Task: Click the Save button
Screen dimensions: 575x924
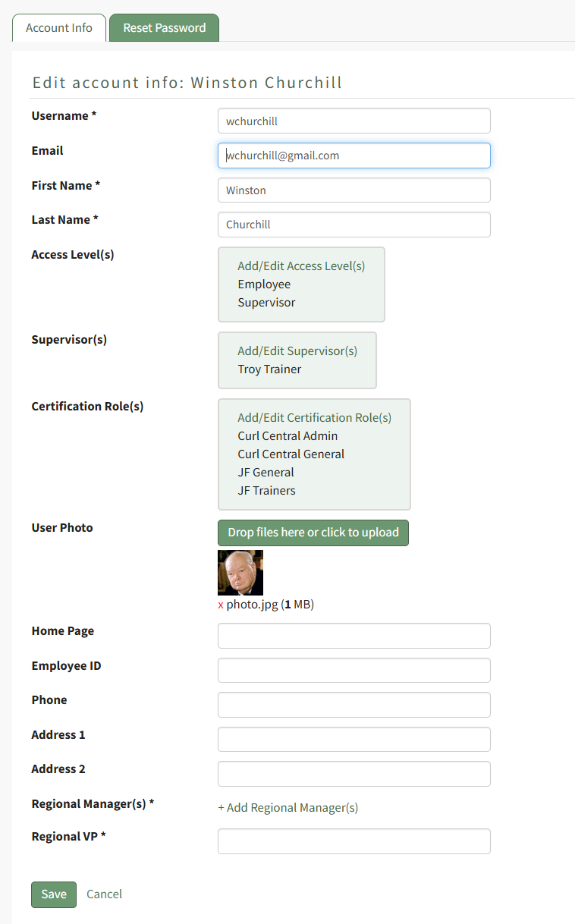Action: (54, 894)
